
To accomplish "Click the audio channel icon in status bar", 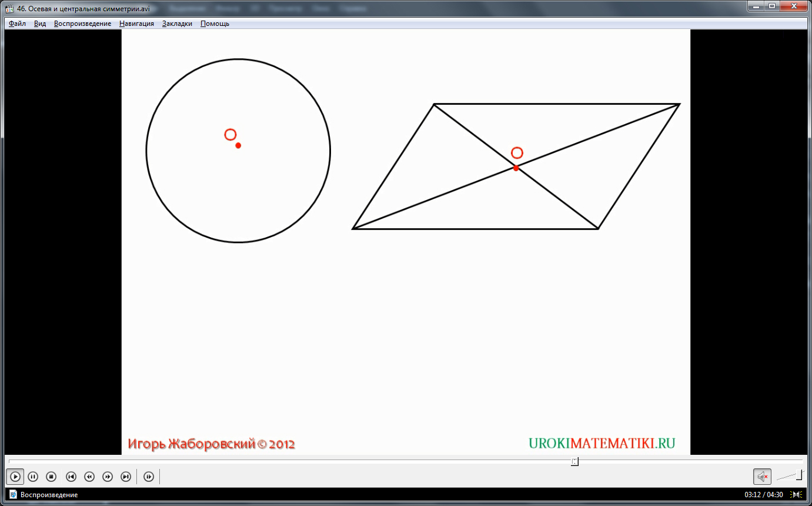I will (797, 495).
